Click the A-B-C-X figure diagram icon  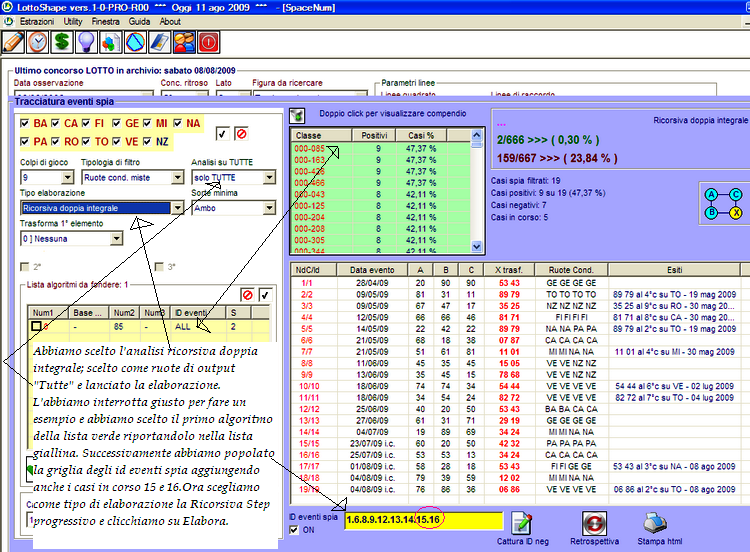(x=724, y=203)
